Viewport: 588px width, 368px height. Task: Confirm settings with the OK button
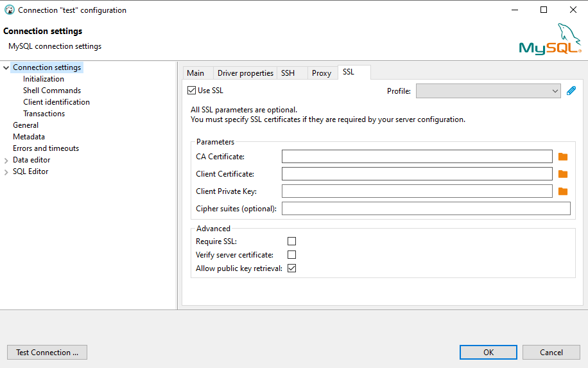point(489,352)
